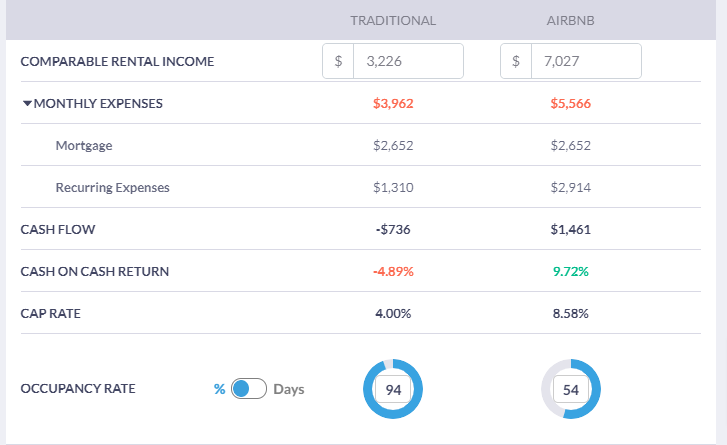Select the Traditional occupancy donut showing 94

(393, 389)
